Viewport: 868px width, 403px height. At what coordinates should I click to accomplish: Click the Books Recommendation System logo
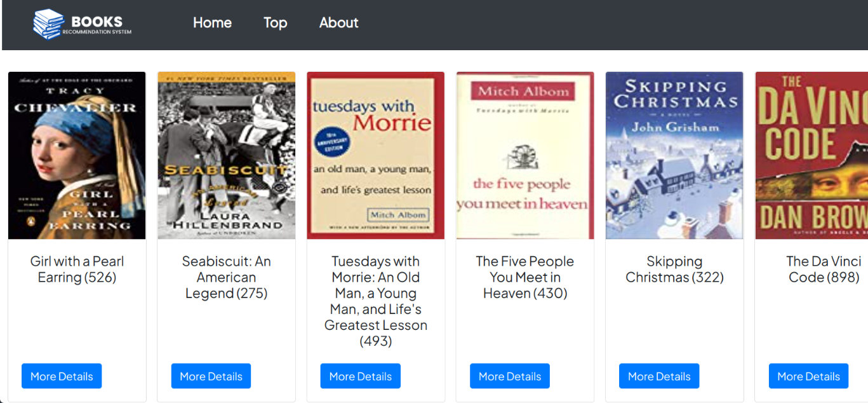pos(83,24)
